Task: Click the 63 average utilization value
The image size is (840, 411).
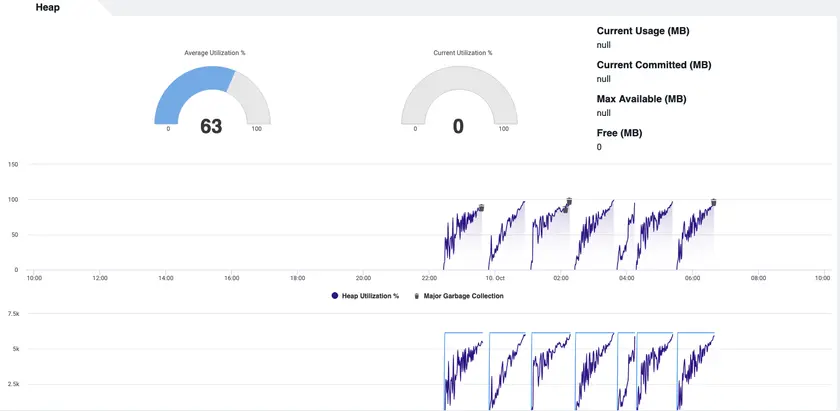Action: pos(211,126)
